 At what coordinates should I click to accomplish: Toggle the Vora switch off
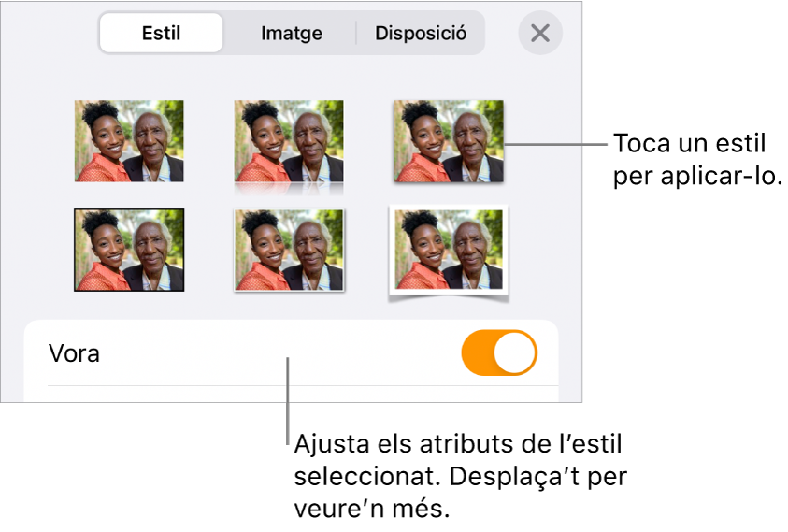(499, 352)
